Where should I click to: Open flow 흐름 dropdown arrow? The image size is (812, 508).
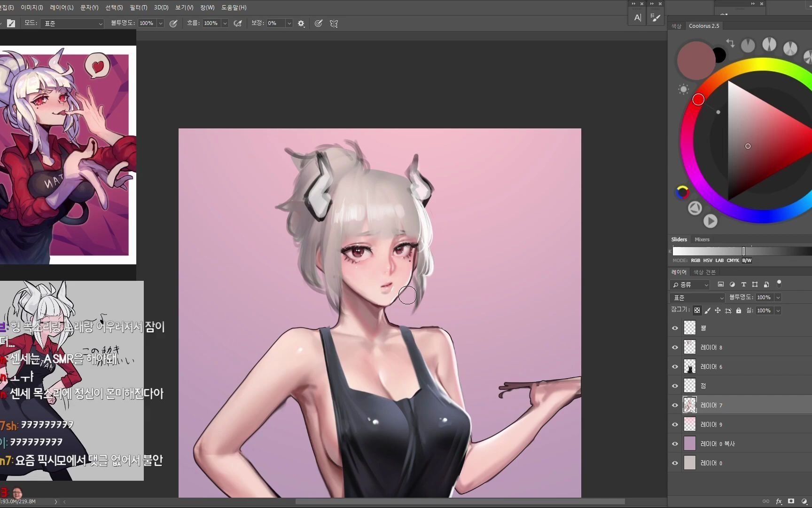225,23
